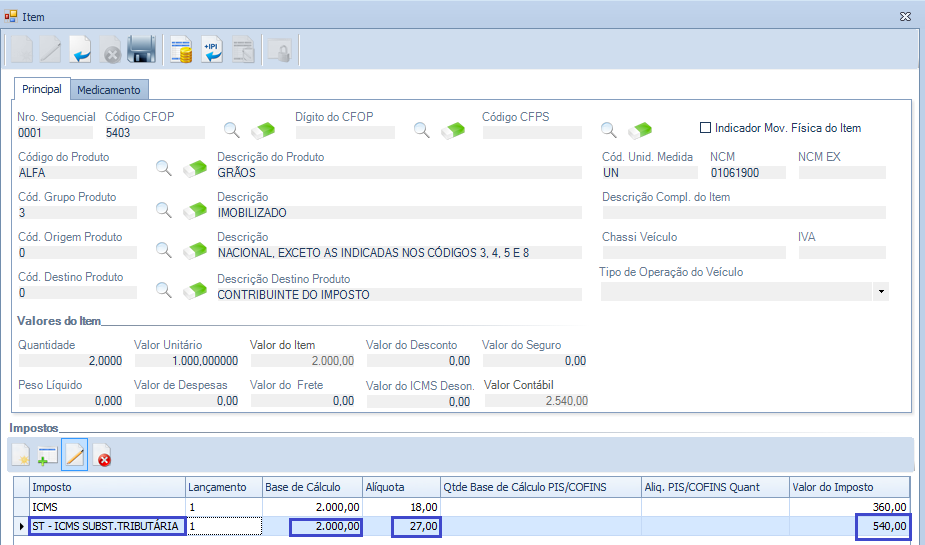Switch to the Medicamento tab

click(x=109, y=90)
